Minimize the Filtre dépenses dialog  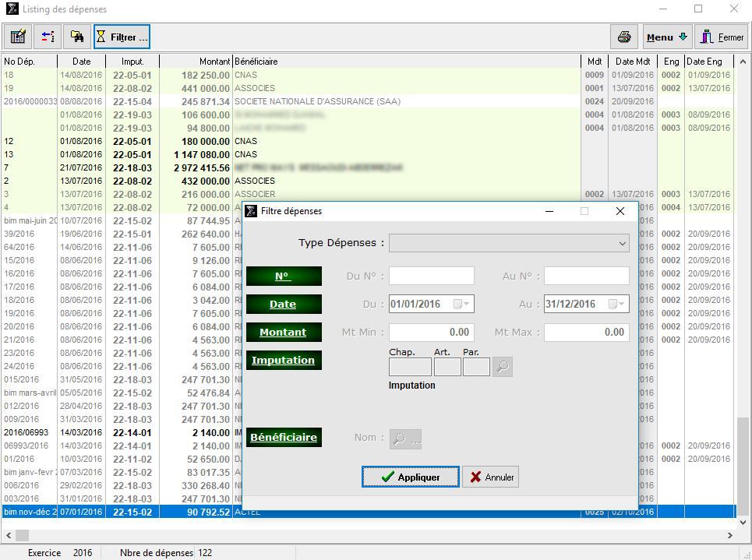tap(549, 211)
